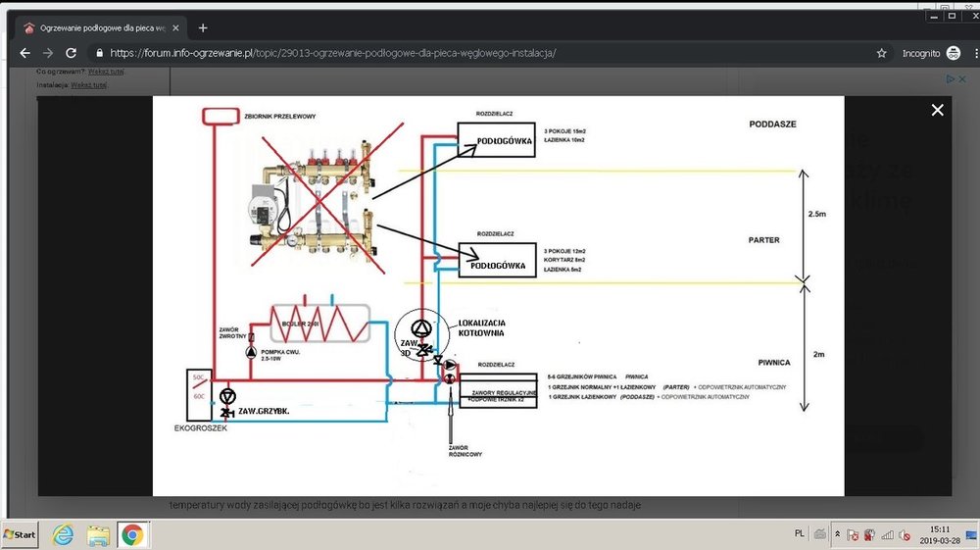Expand hidden system tray icons
Image resolution: width=980 pixels, height=550 pixels.
tap(837, 534)
